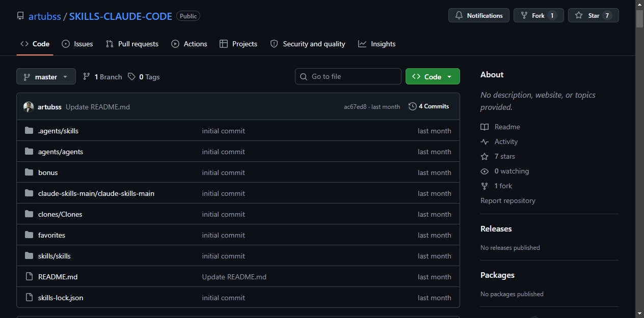Click the artubss avatar in commit row

[29, 107]
